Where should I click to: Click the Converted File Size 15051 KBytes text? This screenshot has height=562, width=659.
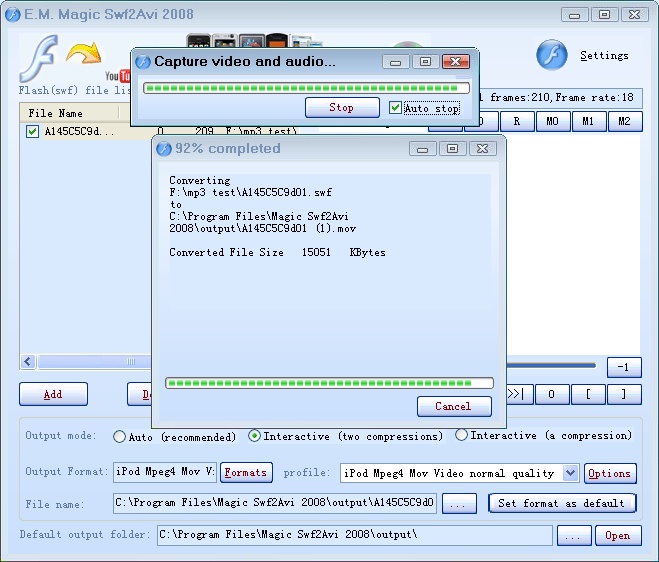pos(277,252)
